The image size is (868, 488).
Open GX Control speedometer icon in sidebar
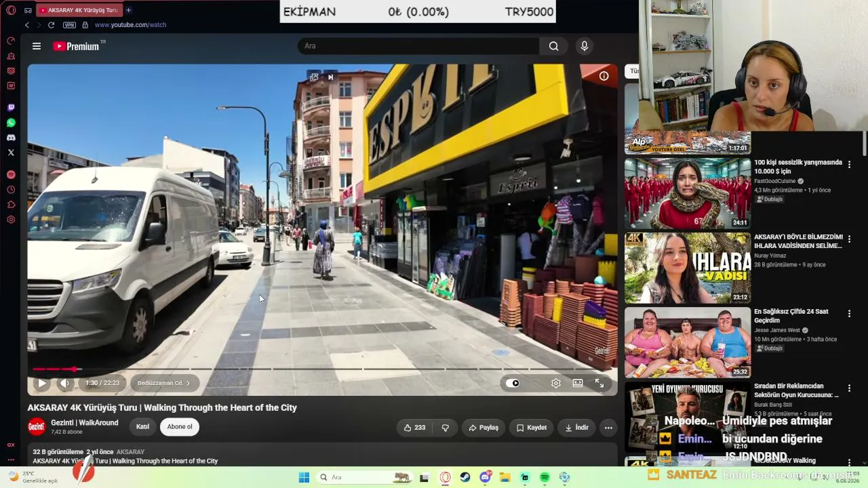click(x=11, y=41)
